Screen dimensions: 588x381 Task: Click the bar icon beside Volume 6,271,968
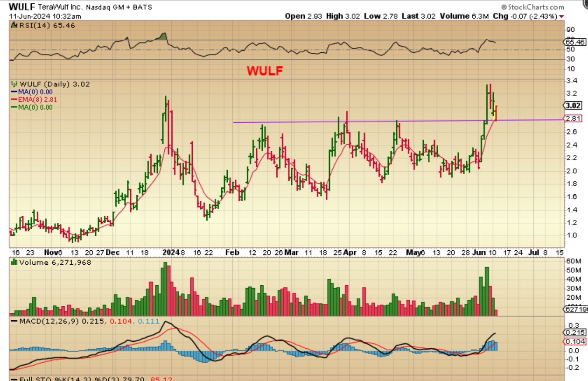13,262
